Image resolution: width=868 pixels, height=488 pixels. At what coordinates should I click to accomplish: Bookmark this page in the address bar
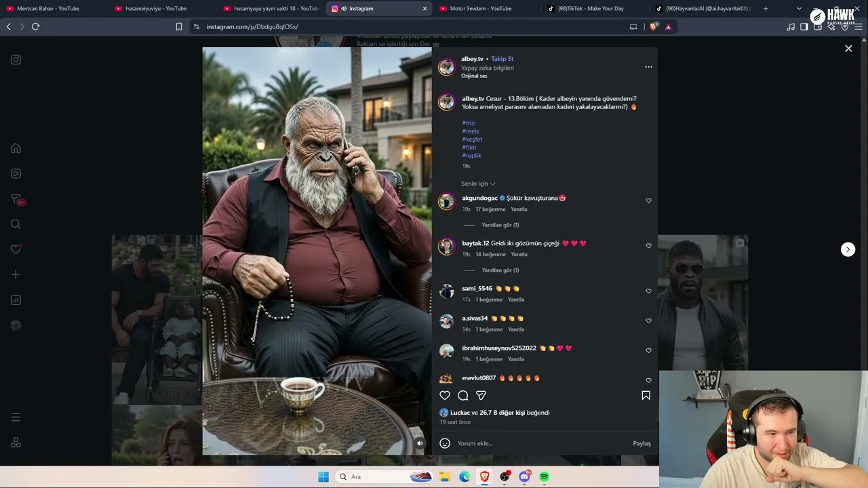pyautogui.click(x=179, y=26)
